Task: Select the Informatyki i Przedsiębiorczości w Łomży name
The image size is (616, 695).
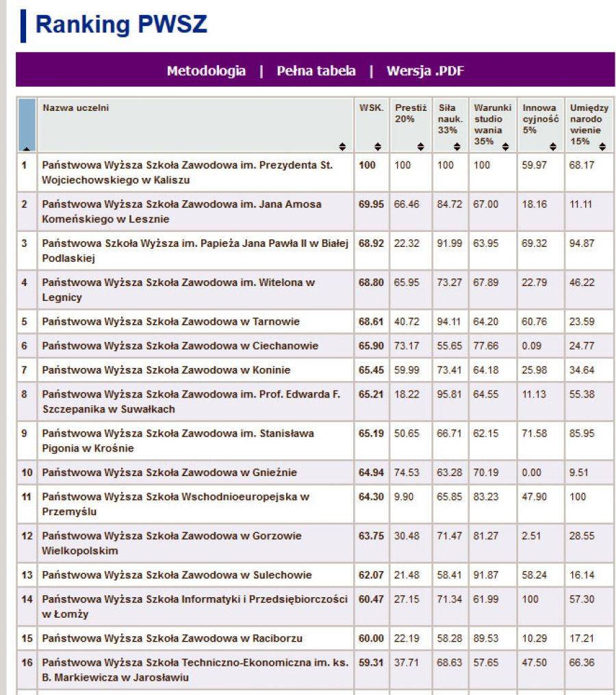Action: pyautogui.click(x=194, y=606)
